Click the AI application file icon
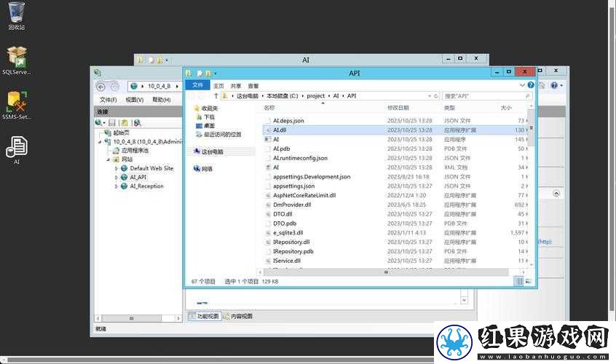The image size is (616, 364). click(267, 139)
